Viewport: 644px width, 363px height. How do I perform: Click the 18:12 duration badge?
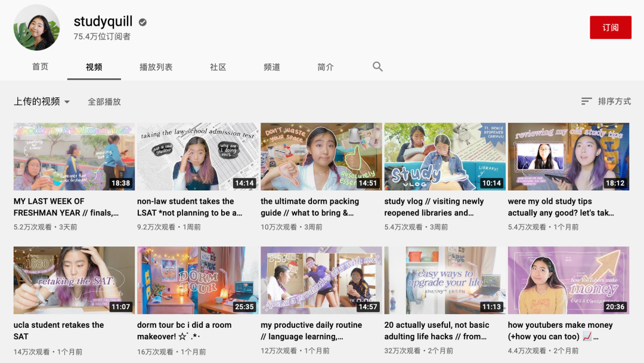(x=615, y=183)
